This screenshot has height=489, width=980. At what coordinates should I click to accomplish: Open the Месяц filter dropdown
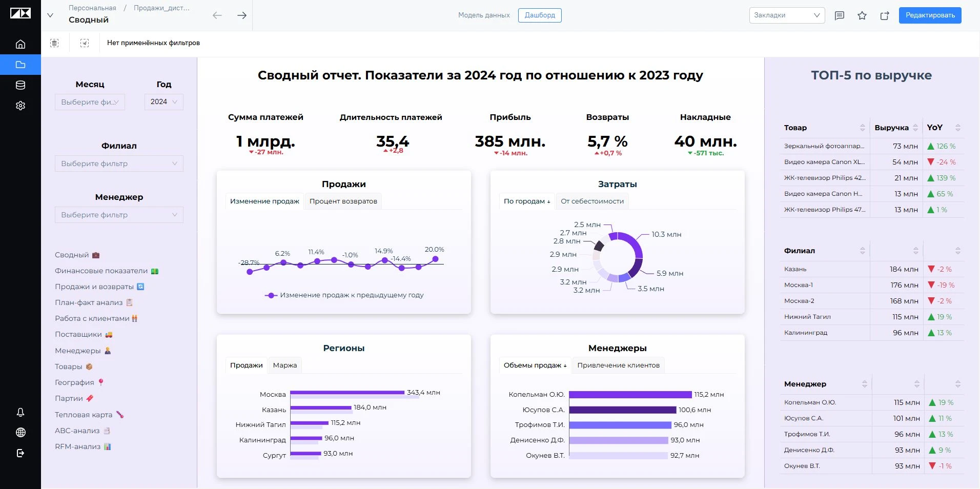point(90,102)
